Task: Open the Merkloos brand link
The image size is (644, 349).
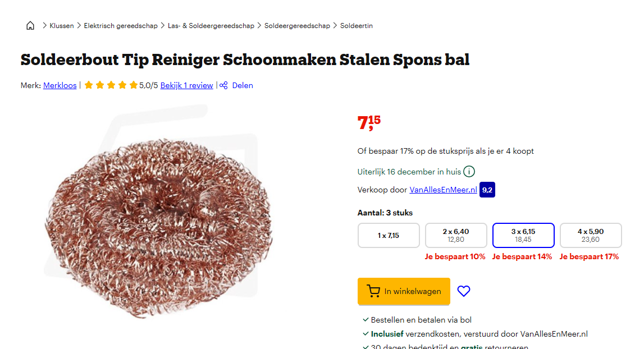Action: (x=60, y=85)
